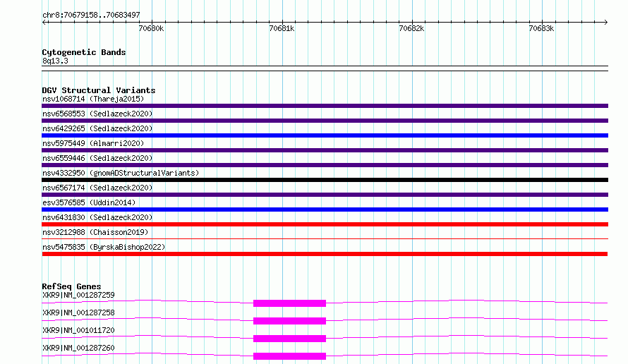Click the blue bar under nsv6429265

click(x=325, y=135)
